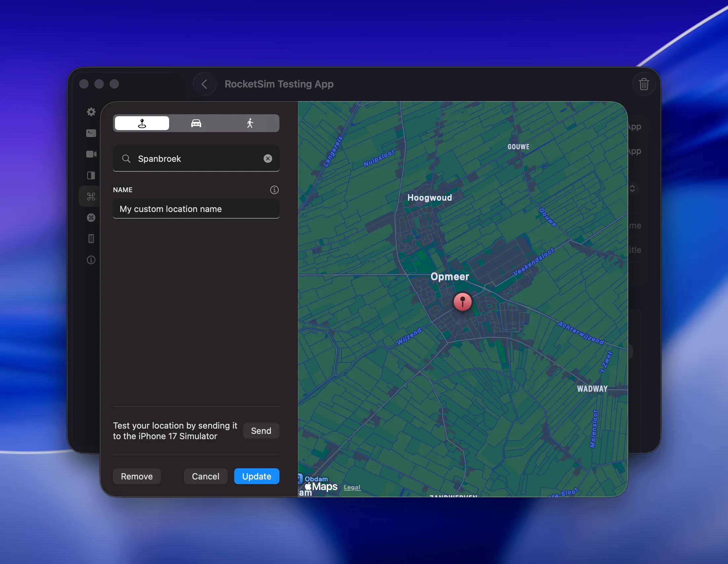Open the circled command sidebar icon
Viewport: 728px width, 564px height.
click(x=91, y=218)
